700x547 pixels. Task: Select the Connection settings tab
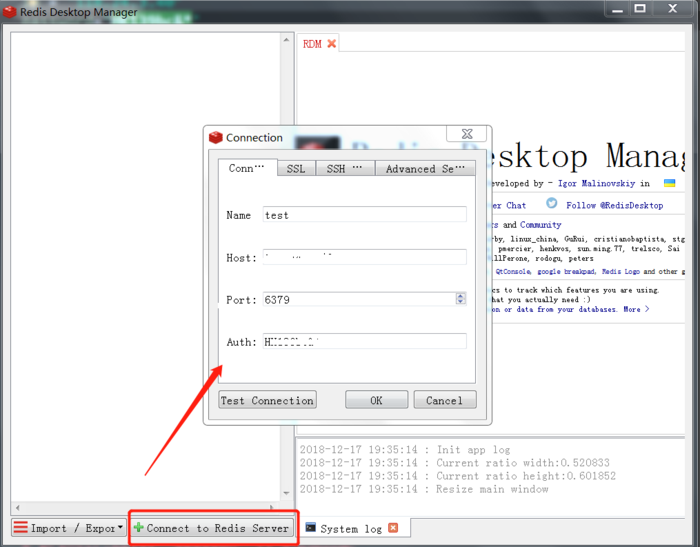point(247,168)
